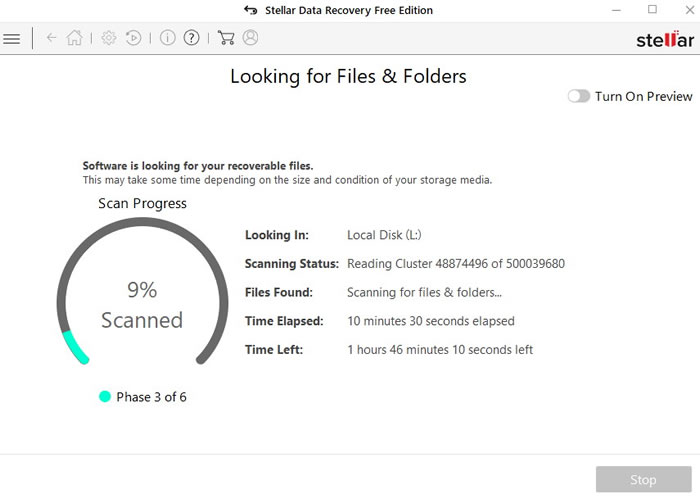Click the Stellar logo
The width and height of the screenshot is (700, 499).
pyautogui.click(x=665, y=40)
